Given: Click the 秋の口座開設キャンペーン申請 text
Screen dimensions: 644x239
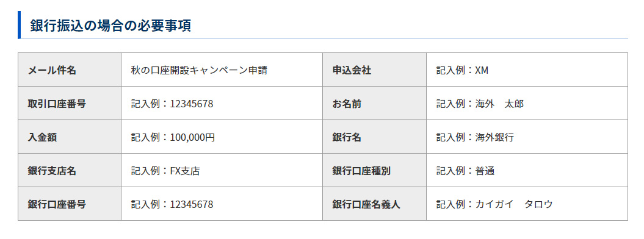Looking at the screenshot, I should (199, 70).
